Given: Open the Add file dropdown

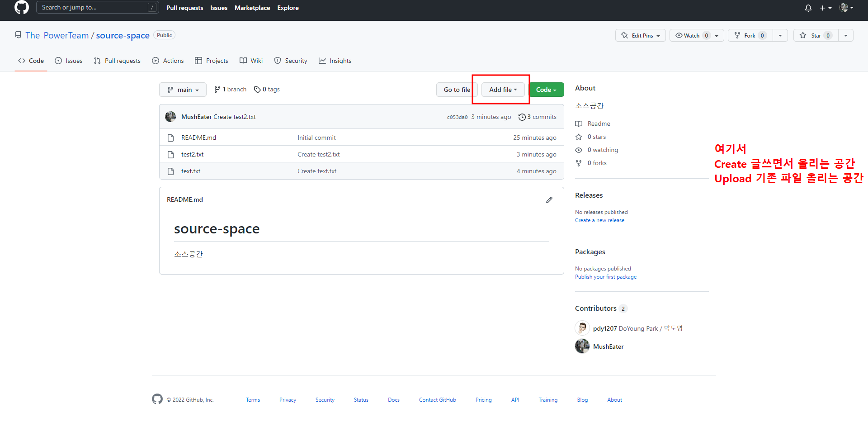Looking at the screenshot, I should pyautogui.click(x=503, y=90).
